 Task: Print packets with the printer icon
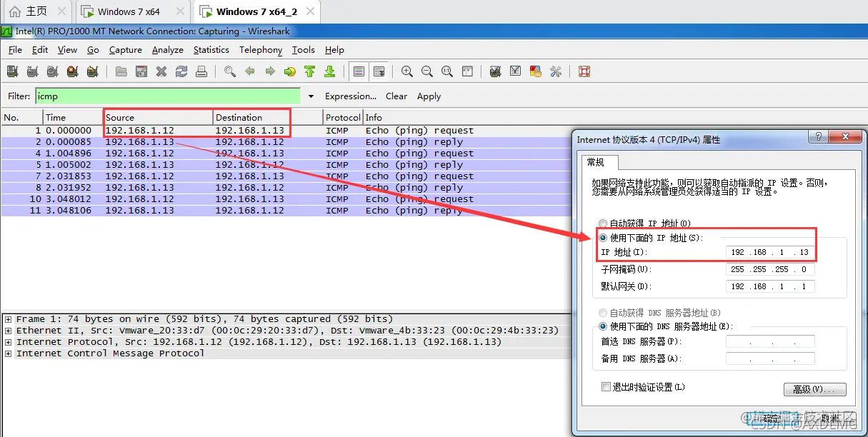pos(201,71)
